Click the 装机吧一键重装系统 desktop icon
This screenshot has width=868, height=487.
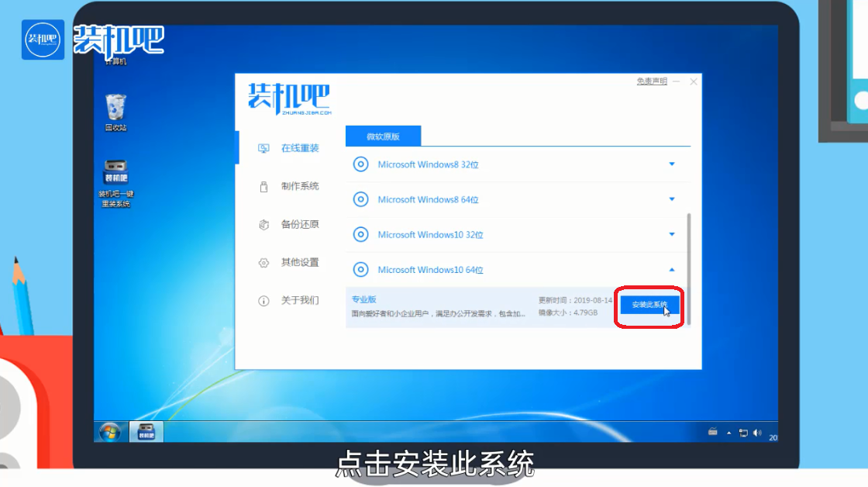pos(115,184)
